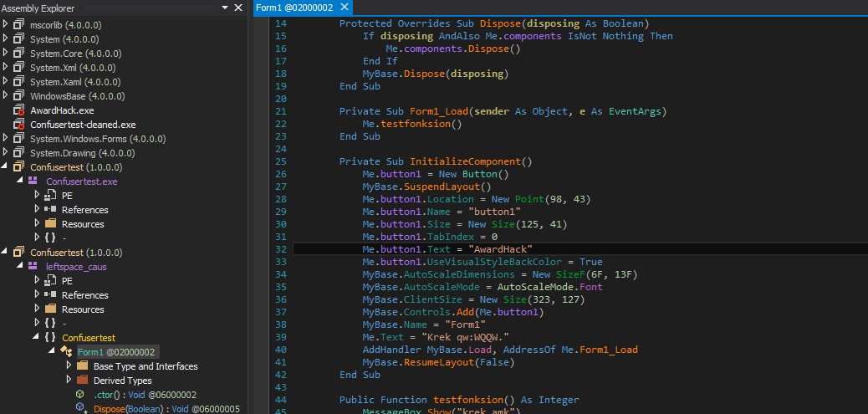Click the .ctor() method icon
Image resolution: width=868 pixels, height=414 pixels.
(x=80, y=395)
